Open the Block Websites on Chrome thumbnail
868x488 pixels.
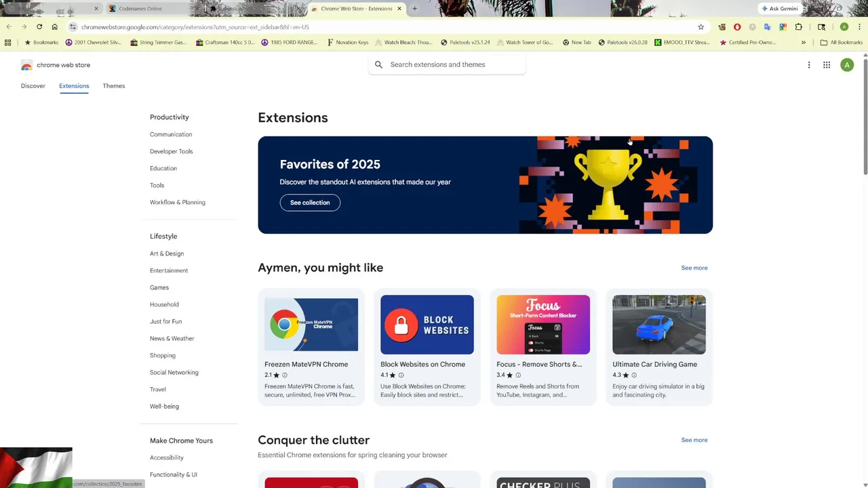[x=427, y=325]
